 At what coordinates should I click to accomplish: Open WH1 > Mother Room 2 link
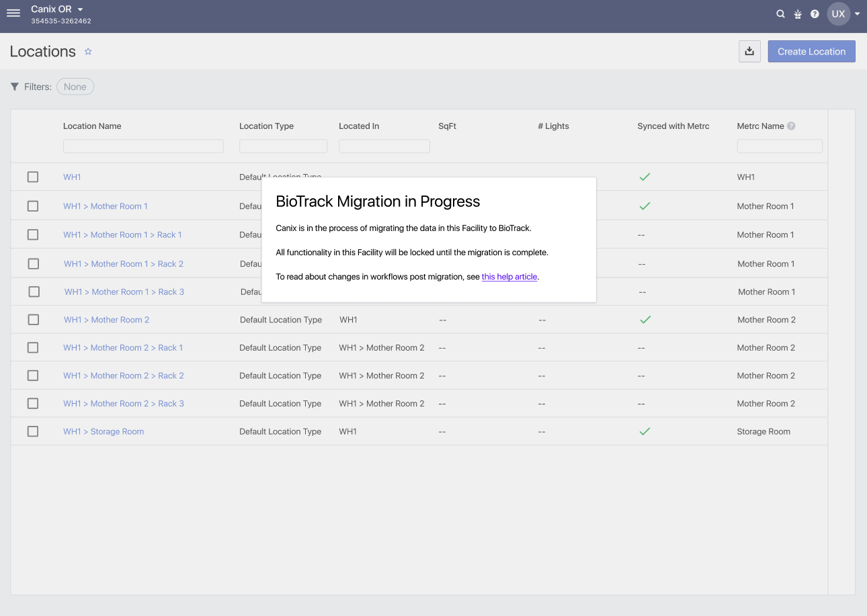pyautogui.click(x=107, y=320)
